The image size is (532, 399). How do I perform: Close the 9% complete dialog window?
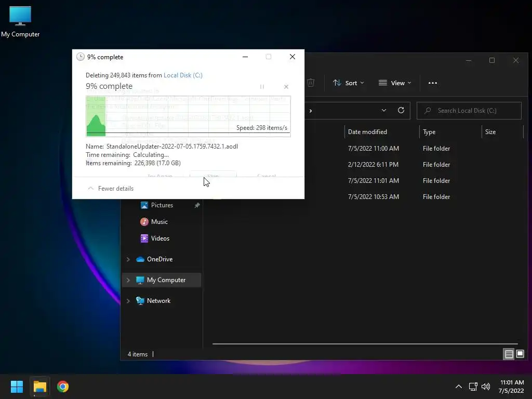[292, 57]
